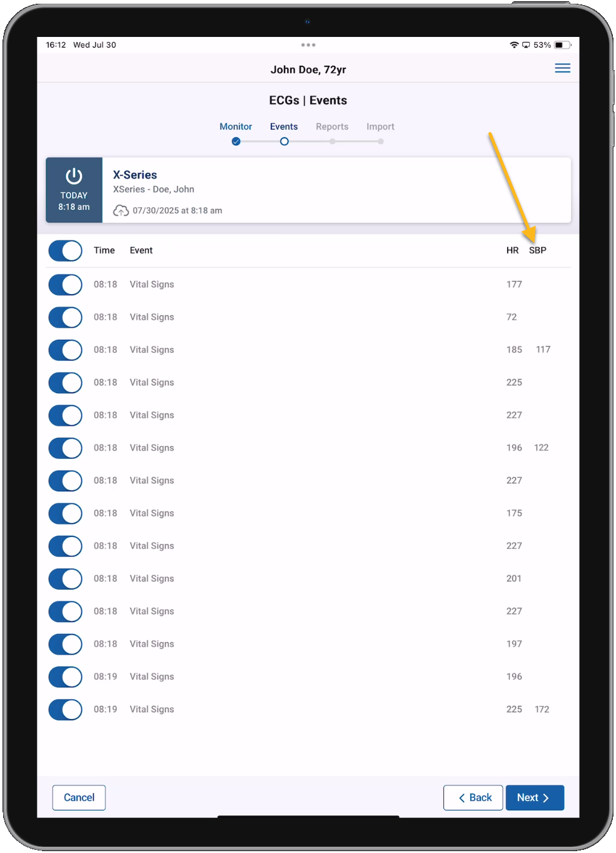Tap the battery status icon
Image resolution: width=616 pixels, height=853 pixels.
[562, 45]
